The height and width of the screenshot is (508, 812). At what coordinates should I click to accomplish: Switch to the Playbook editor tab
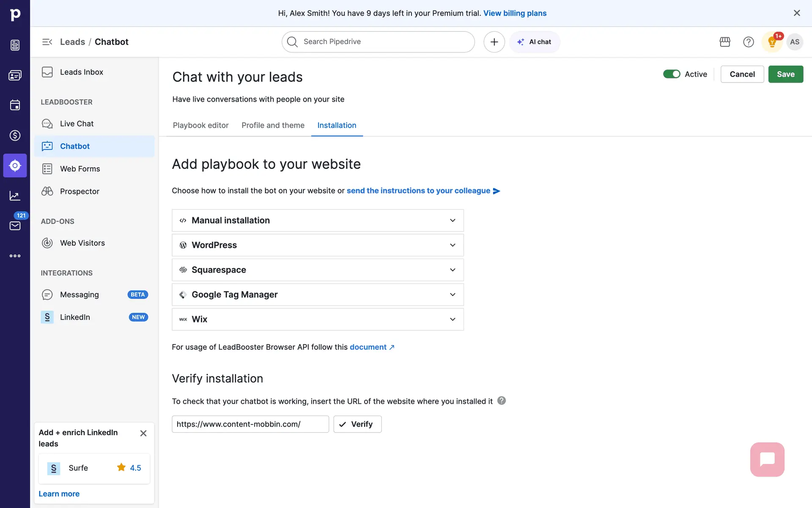pos(200,125)
